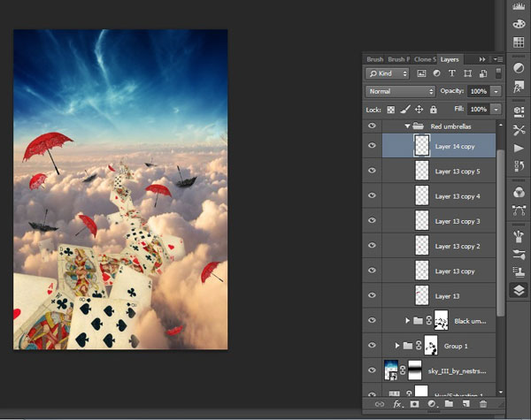Click the layers list scroll-up arrow

pos(501,125)
